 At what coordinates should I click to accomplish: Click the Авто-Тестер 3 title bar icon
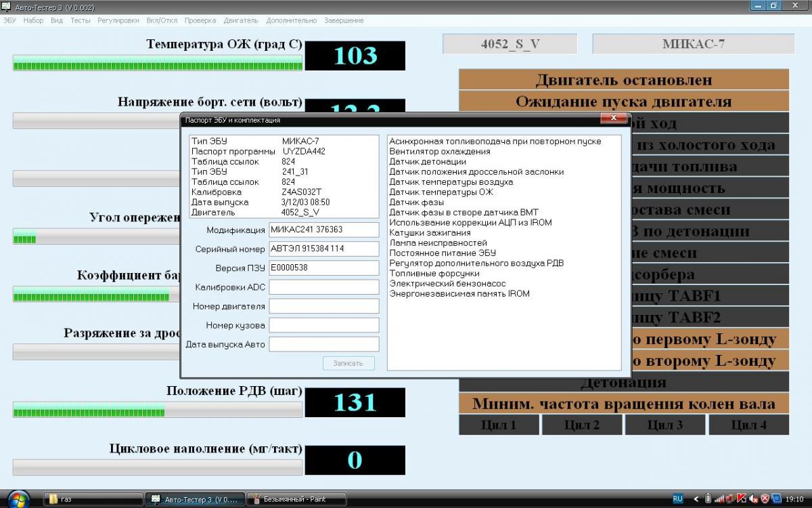point(7,7)
